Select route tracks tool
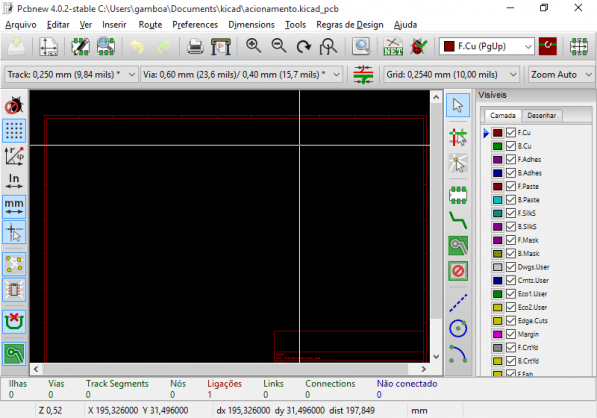The image size is (597, 418). pyautogui.click(x=458, y=220)
